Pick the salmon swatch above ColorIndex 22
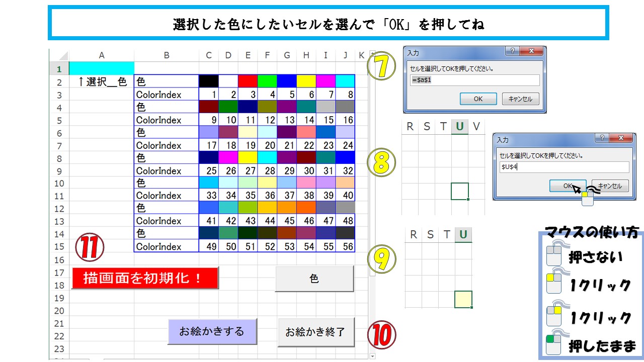 tap(306, 132)
